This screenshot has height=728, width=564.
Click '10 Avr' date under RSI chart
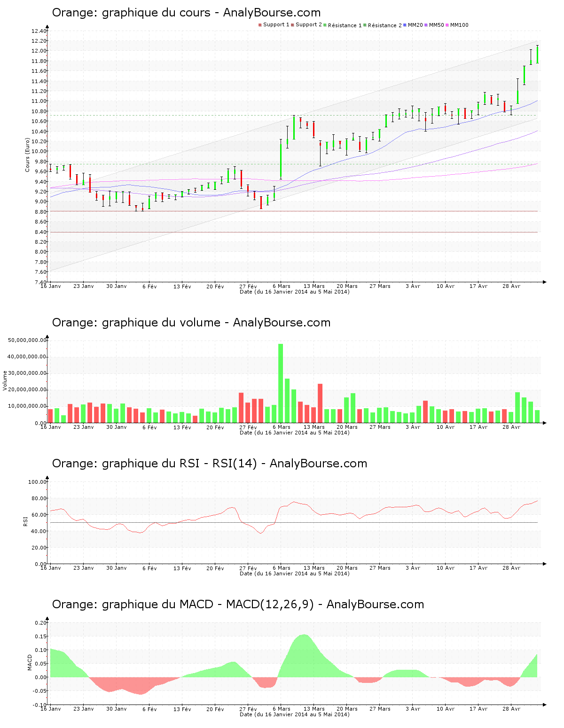(x=446, y=568)
